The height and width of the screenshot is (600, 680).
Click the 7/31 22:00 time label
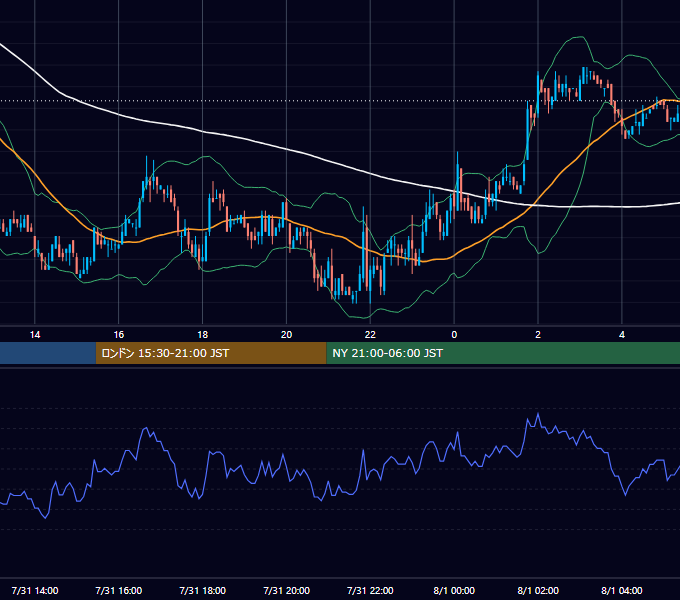pyautogui.click(x=370, y=590)
